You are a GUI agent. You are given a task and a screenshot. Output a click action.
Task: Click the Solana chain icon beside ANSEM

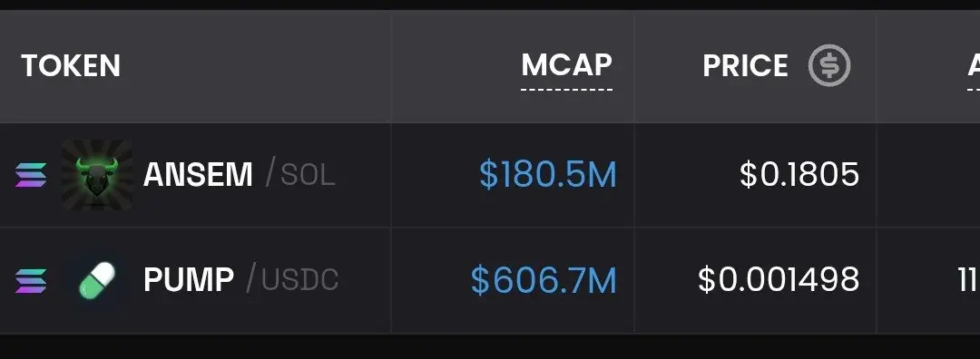[31, 175]
